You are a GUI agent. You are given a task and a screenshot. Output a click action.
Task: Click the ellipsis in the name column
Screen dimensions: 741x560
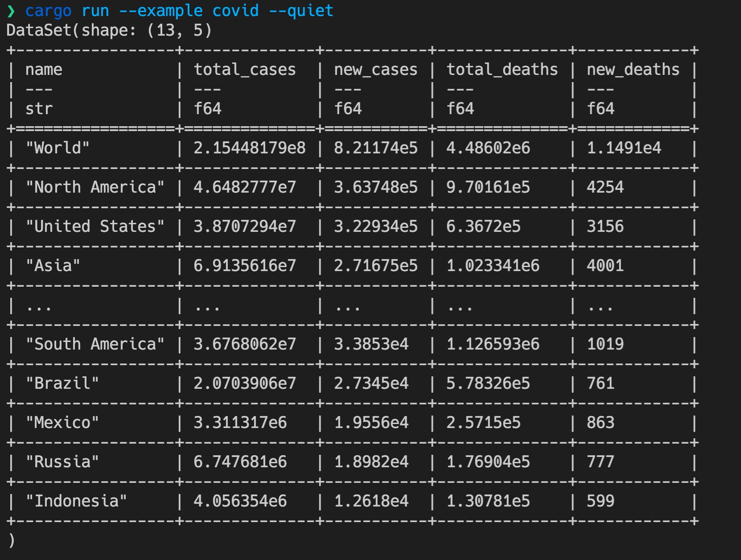(39, 307)
